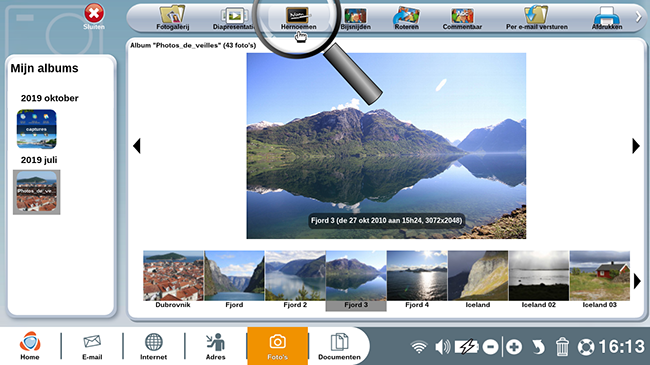Add a Commentaar to the photo
This screenshot has height=365, width=650.
462,18
